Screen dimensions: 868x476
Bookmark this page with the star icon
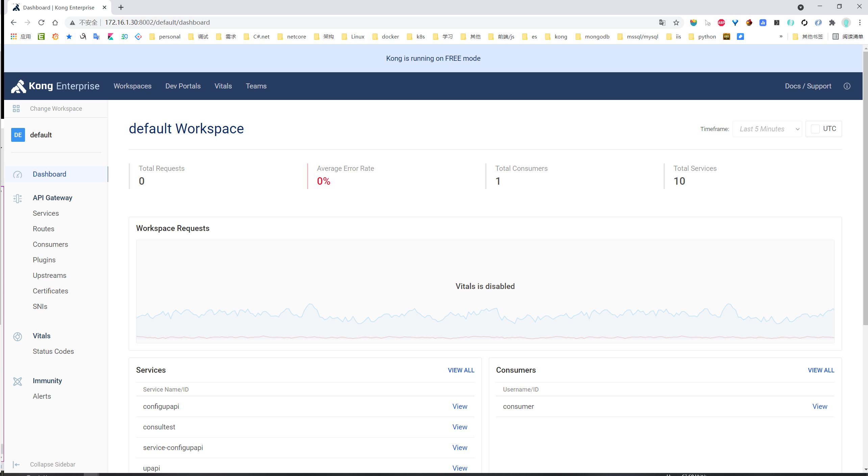(676, 22)
